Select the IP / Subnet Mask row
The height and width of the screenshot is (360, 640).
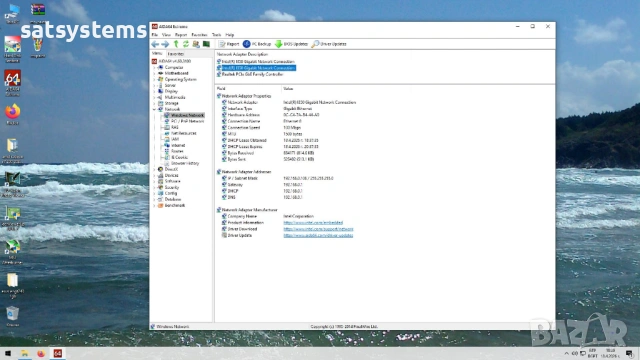pyautogui.click(x=278, y=178)
